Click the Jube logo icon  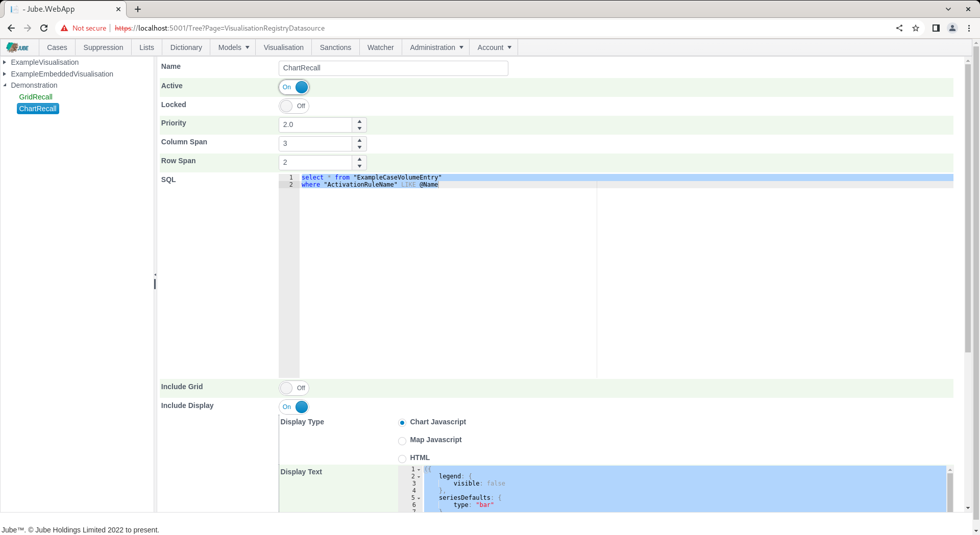point(18,47)
